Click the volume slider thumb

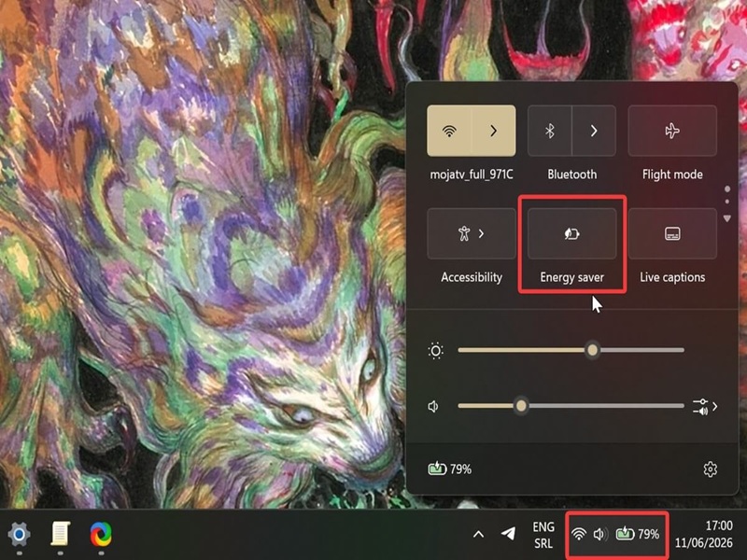[521, 406]
